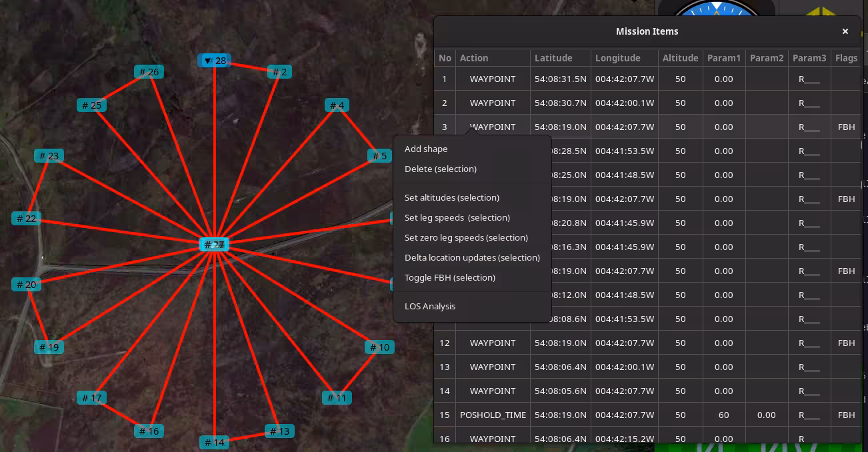
Task: Click the Altitude column header
Action: (x=680, y=58)
